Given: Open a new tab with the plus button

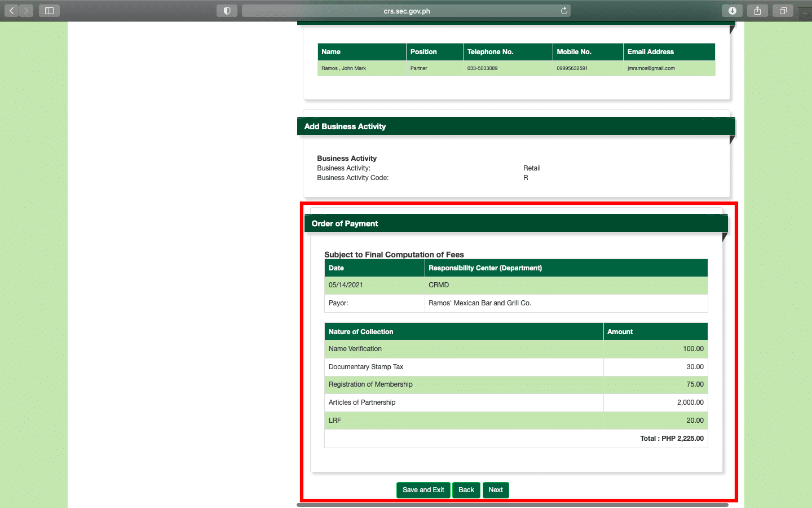Looking at the screenshot, I should [x=805, y=12].
